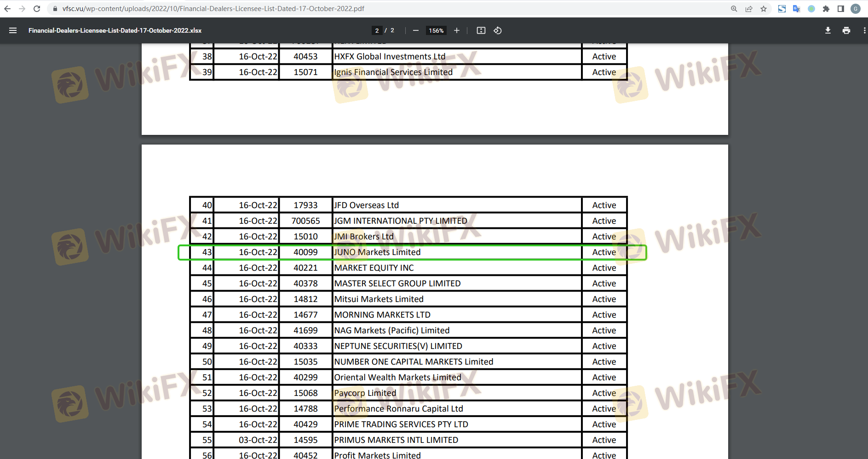Open the PDF sidebar menu

coord(13,30)
